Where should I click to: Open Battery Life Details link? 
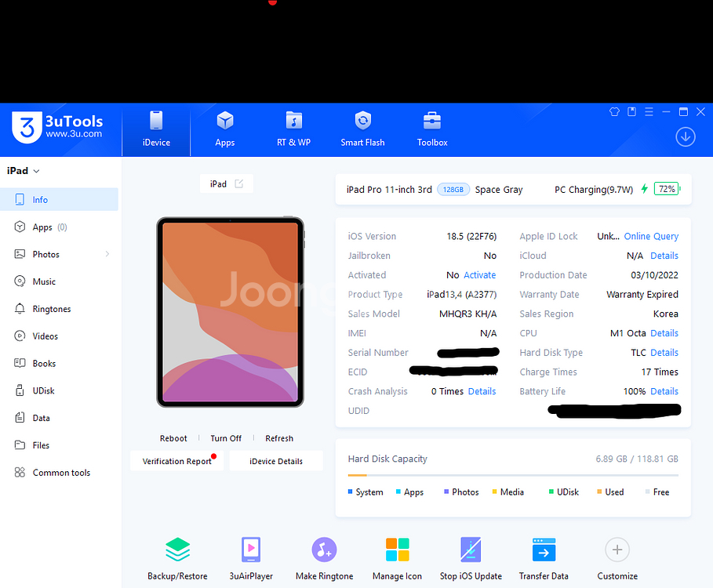pyautogui.click(x=664, y=391)
